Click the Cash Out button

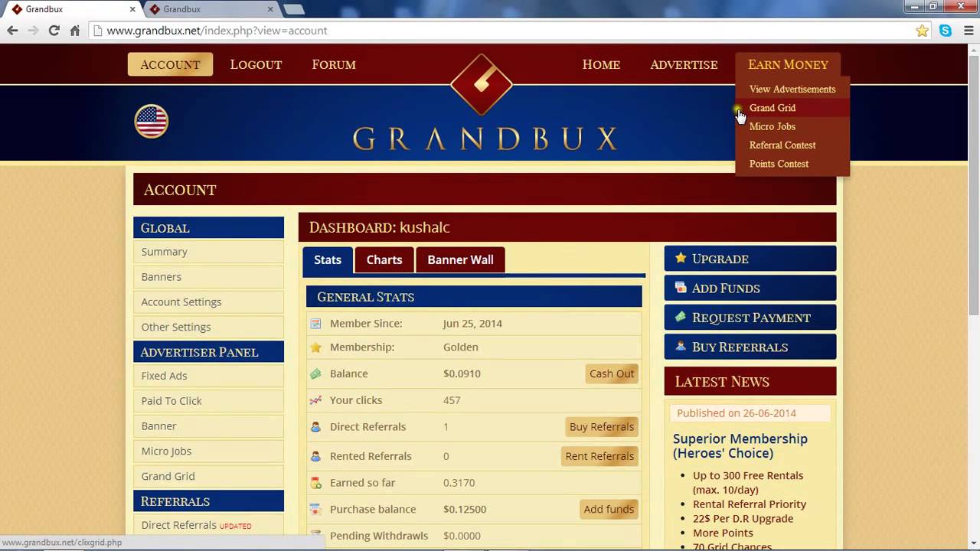tap(612, 373)
